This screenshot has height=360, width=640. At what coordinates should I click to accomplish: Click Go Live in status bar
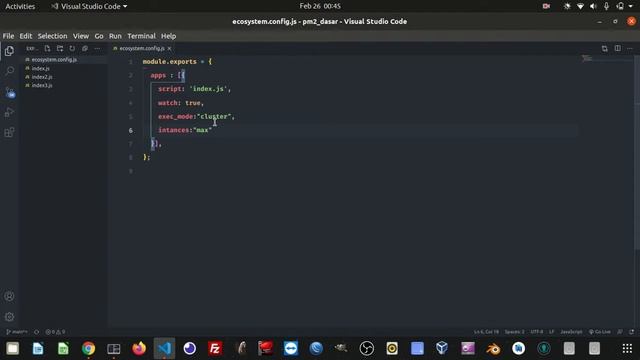click(600, 332)
